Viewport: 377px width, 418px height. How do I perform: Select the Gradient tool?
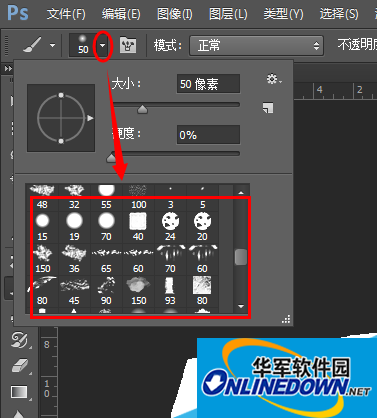tap(19, 392)
